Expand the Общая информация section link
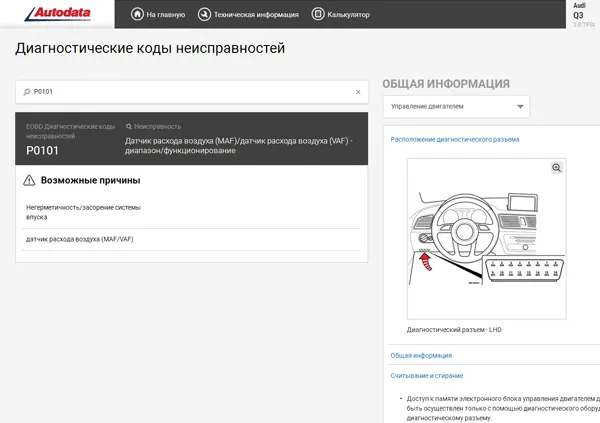600x423 pixels. point(421,355)
